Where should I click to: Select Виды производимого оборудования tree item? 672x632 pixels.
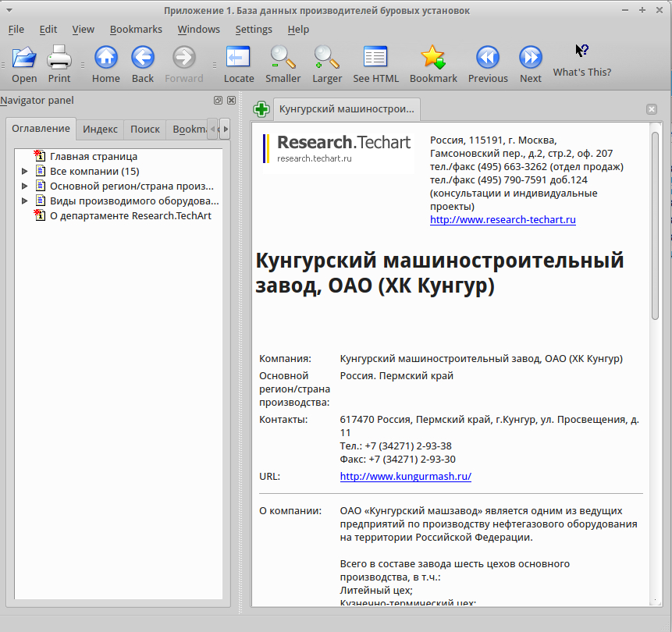coord(134,201)
